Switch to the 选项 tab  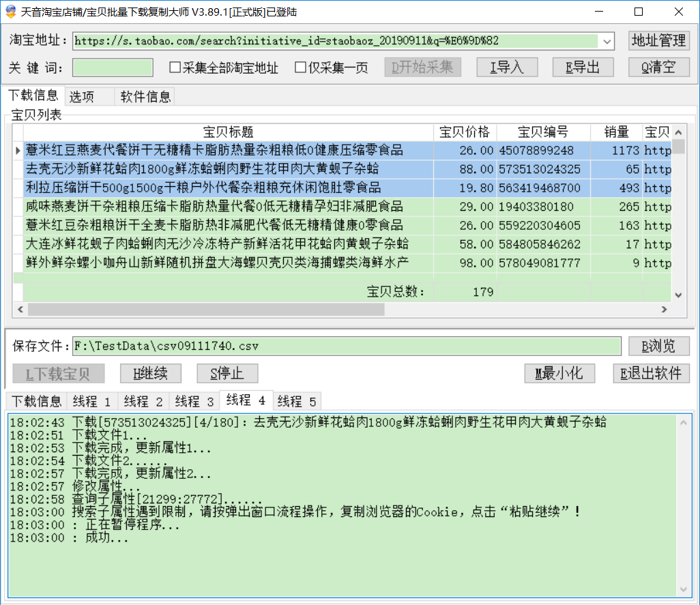click(x=82, y=97)
